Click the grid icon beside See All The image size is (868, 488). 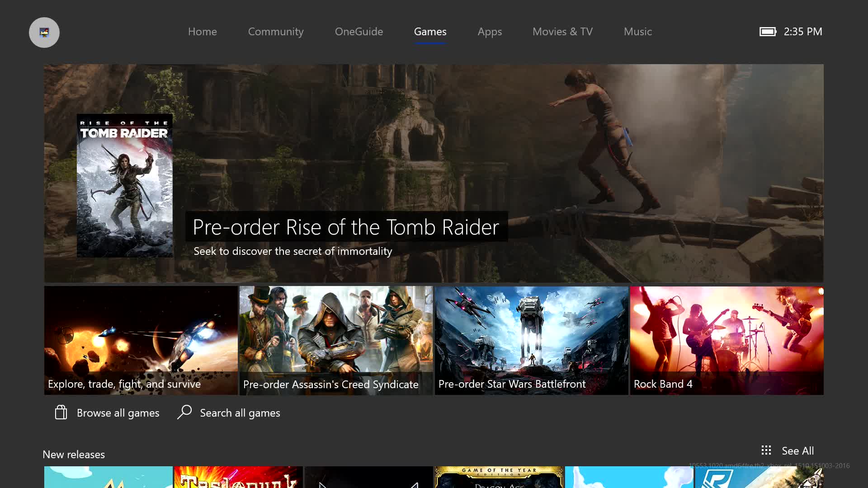[766, 450]
